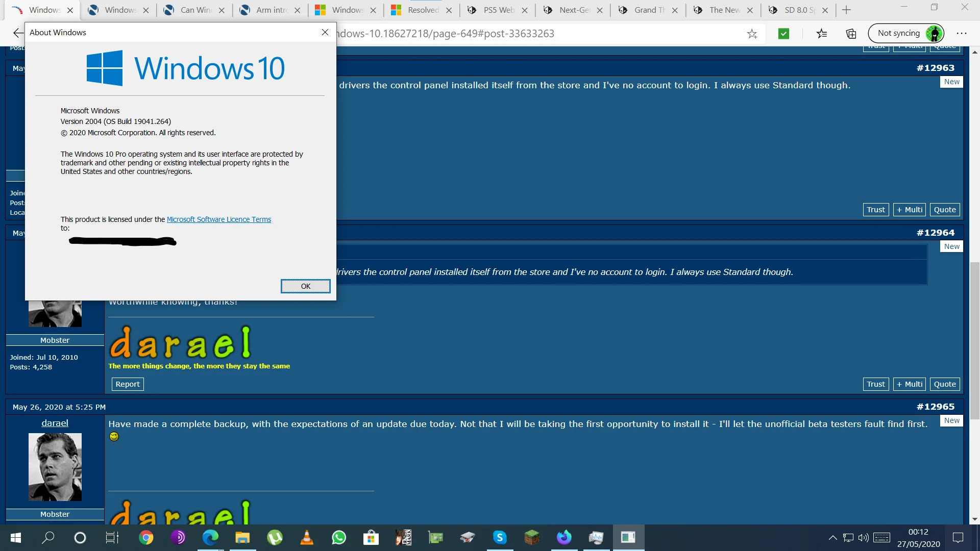Screen dimensions: 980x551
Task: Click darael's avatar in post #12965
Action: [x=55, y=467]
